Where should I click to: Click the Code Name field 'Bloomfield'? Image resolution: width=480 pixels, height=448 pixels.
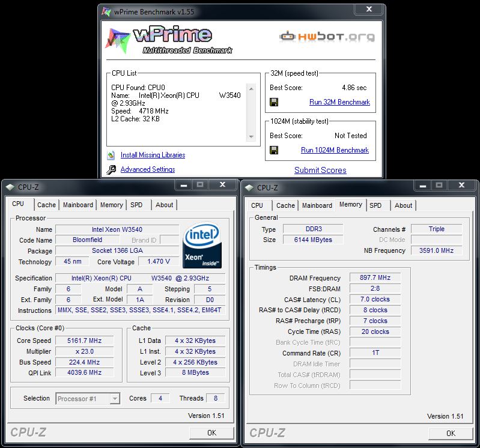[x=88, y=240]
